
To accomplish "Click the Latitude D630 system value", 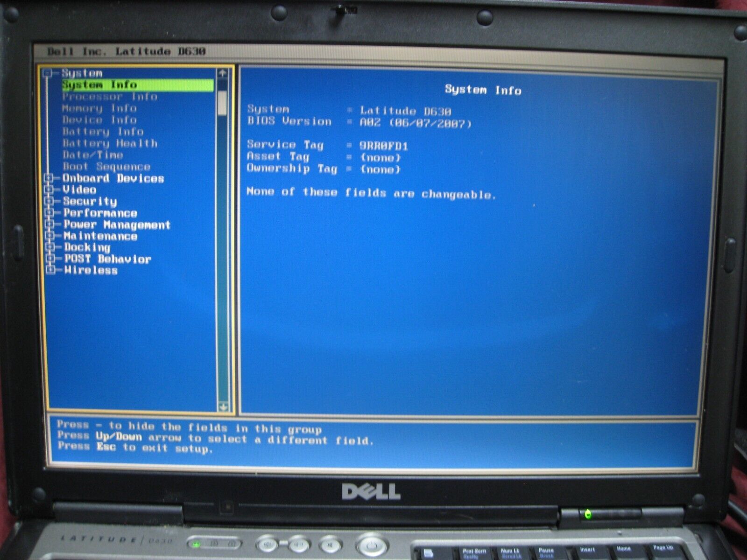I will (x=405, y=111).
